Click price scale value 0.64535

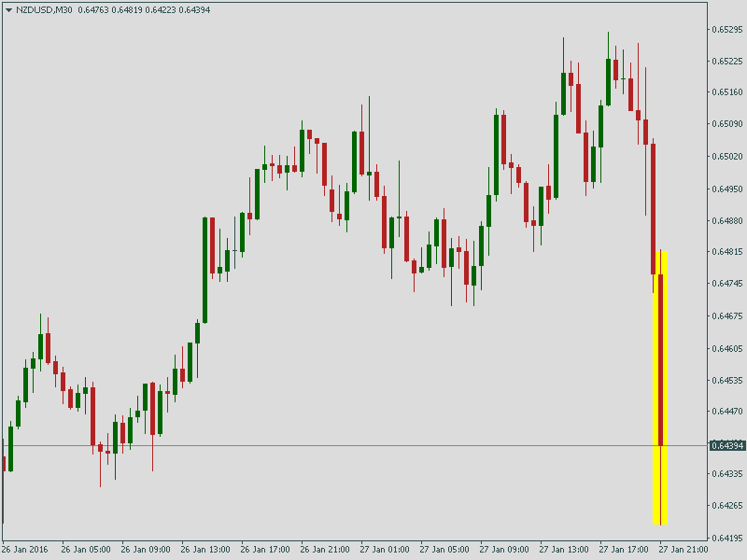pyautogui.click(x=727, y=380)
